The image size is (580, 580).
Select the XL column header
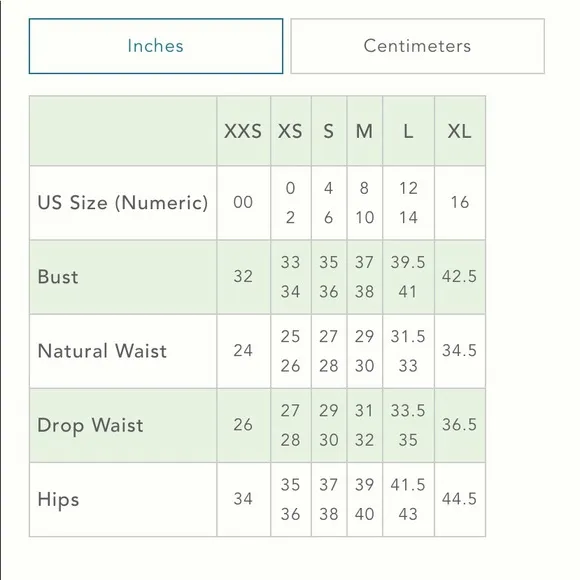[460, 131]
